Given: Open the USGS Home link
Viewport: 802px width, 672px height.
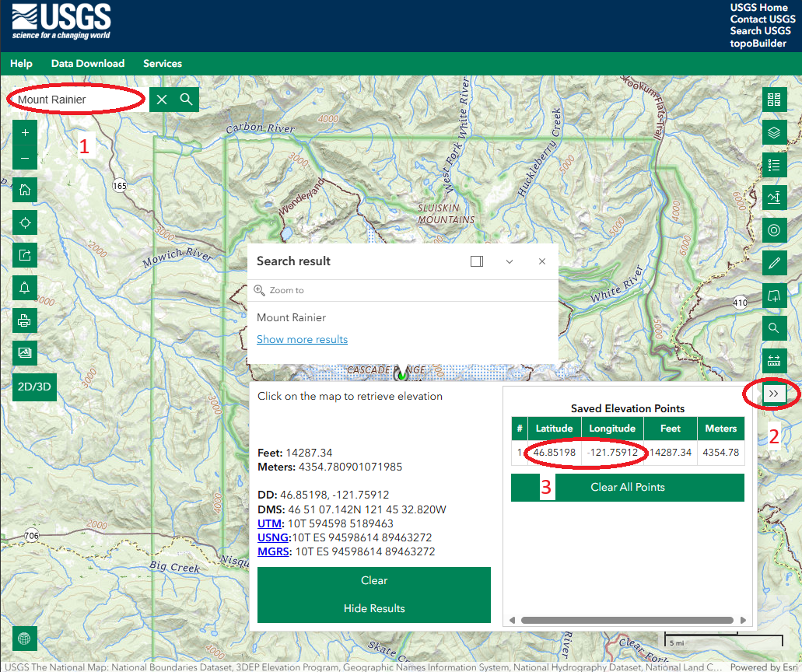Looking at the screenshot, I should 758,8.
